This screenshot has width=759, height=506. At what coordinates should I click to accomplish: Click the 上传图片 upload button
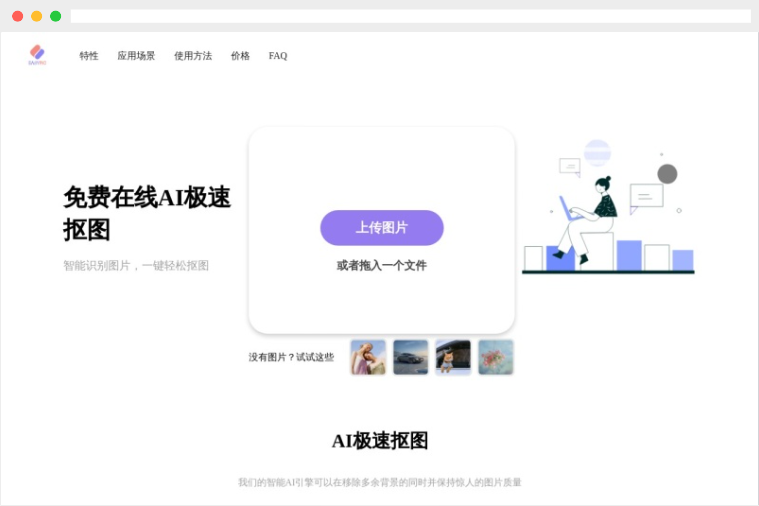(381, 228)
